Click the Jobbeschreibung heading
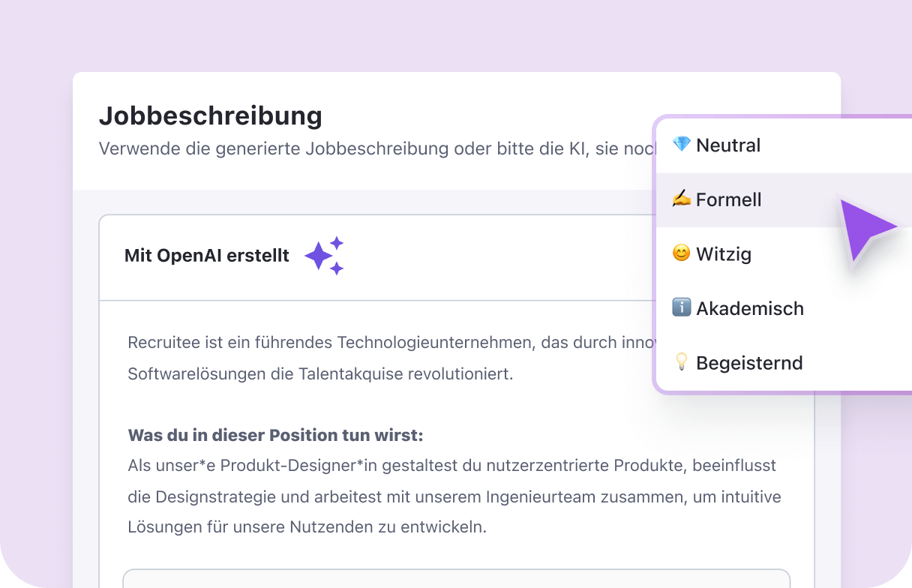 pyautogui.click(x=211, y=116)
